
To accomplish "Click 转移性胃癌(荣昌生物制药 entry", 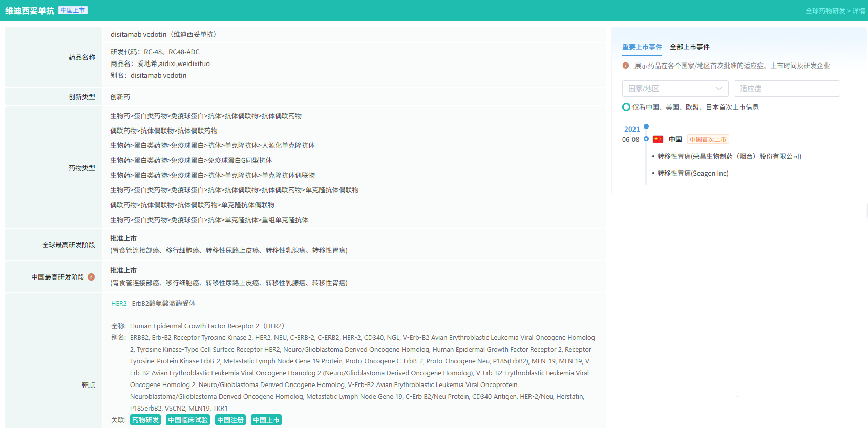I will [x=729, y=156].
